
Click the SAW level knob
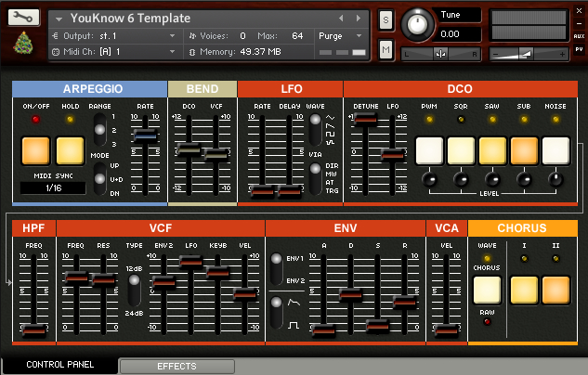(x=492, y=179)
